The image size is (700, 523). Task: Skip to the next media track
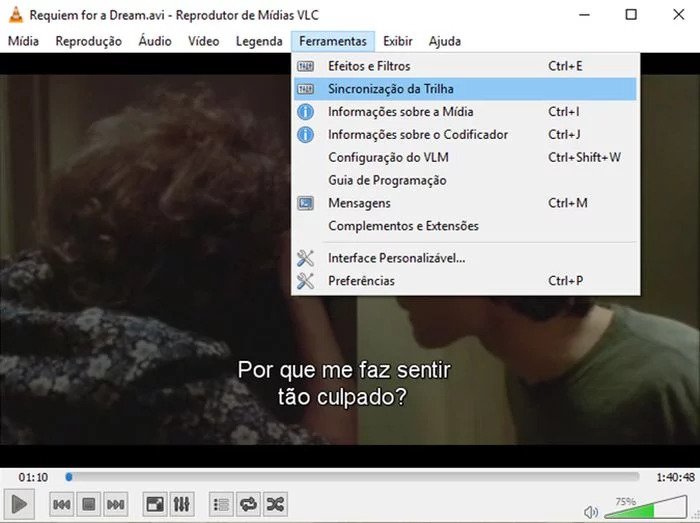tap(116, 505)
